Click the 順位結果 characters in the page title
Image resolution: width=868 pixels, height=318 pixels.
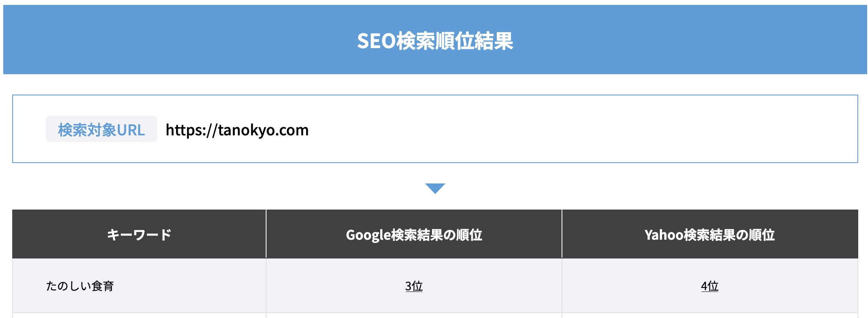474,41
